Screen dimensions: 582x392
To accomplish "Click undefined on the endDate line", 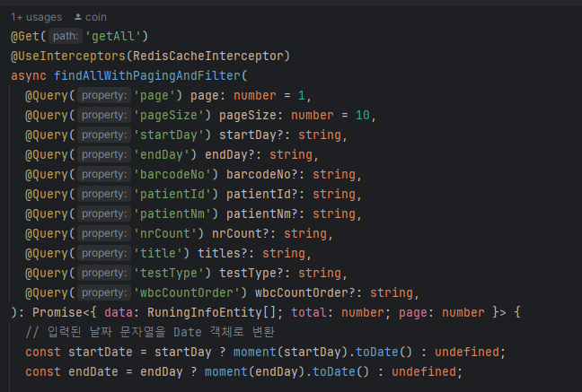I will 424,371.
